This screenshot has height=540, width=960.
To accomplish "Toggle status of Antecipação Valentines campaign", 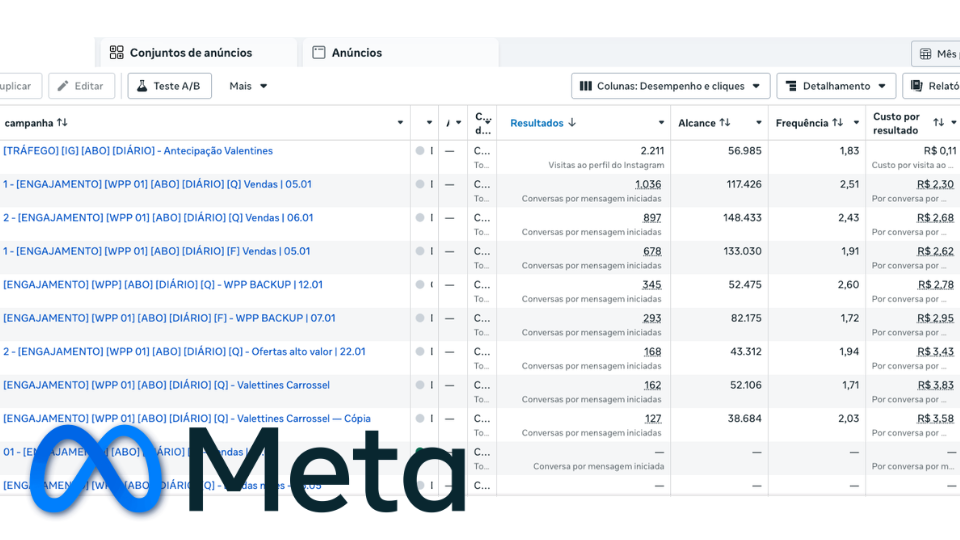I will [420, 151].
